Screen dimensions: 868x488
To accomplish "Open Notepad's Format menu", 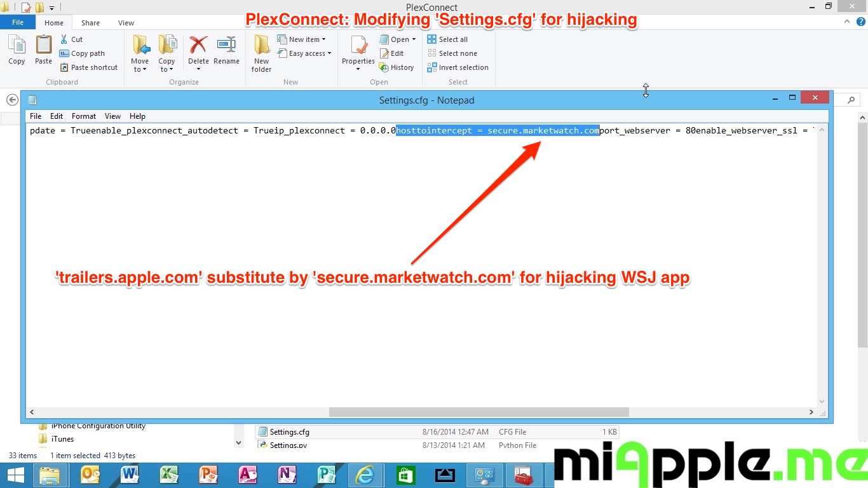I will tap(84, 116).
